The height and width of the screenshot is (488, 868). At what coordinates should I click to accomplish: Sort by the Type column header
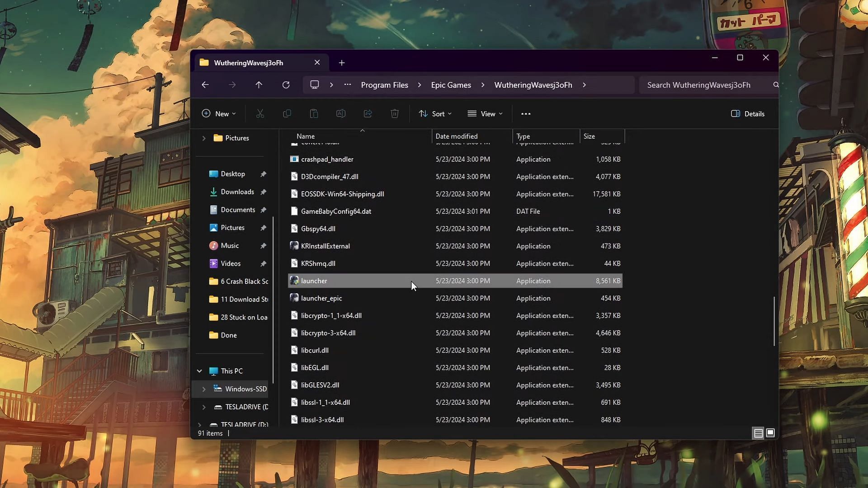(523, 136)
